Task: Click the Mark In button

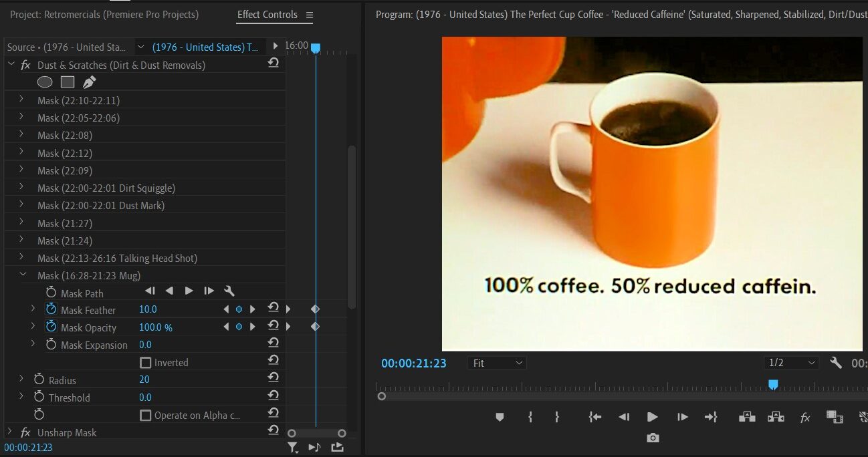Action: click(x=530, y=417)
